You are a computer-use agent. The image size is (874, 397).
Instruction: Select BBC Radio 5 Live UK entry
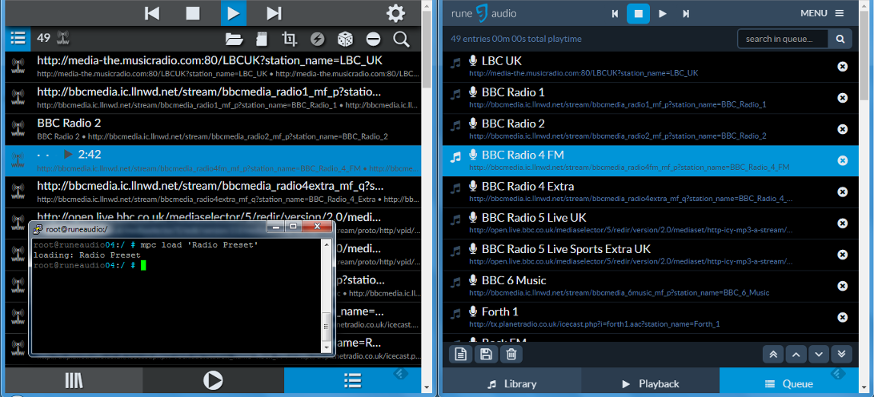pos(650,223)
